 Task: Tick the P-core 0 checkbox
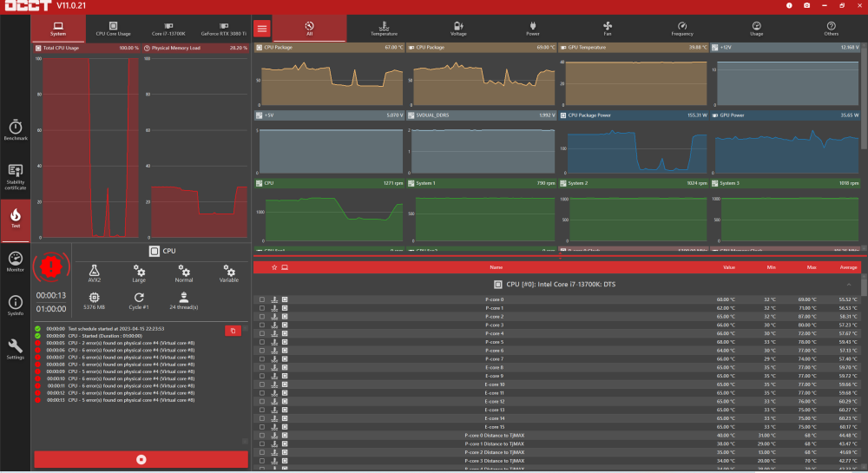point(262,299)
